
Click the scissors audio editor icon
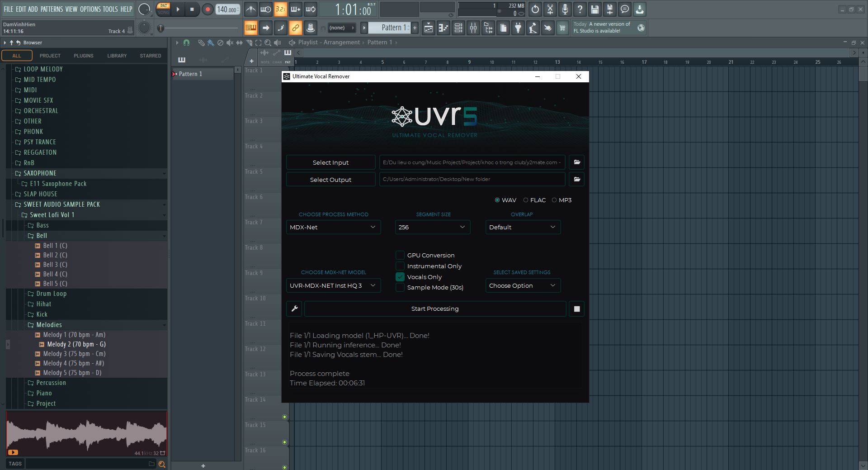550,9
